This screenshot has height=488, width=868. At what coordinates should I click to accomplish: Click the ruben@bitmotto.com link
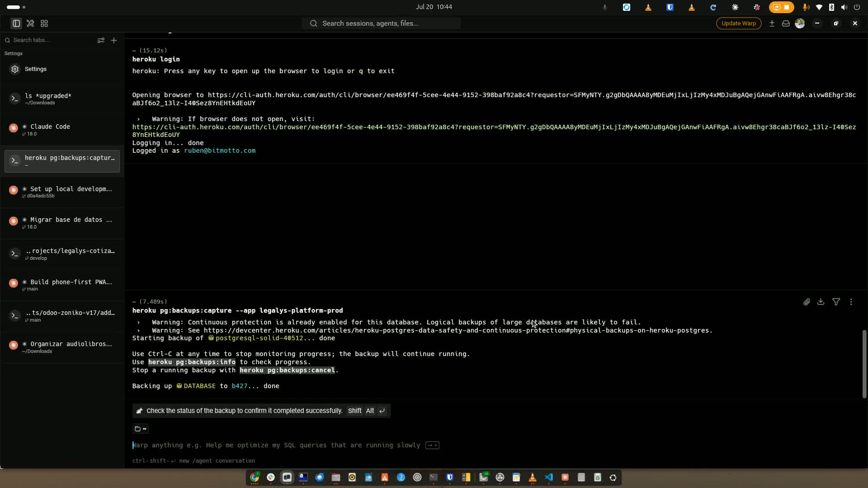pyautogui.click(x=220, y=150)
